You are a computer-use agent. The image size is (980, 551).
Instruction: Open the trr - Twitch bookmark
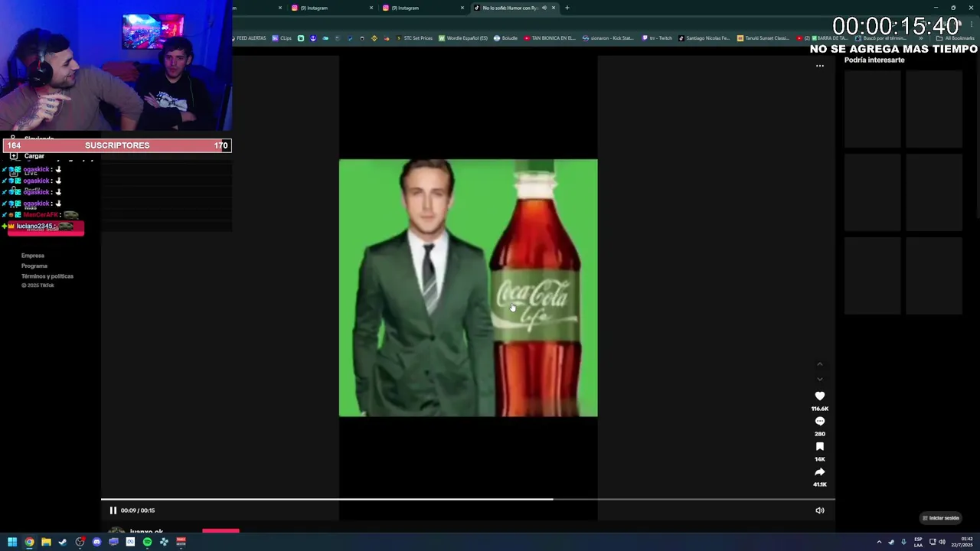657,38
